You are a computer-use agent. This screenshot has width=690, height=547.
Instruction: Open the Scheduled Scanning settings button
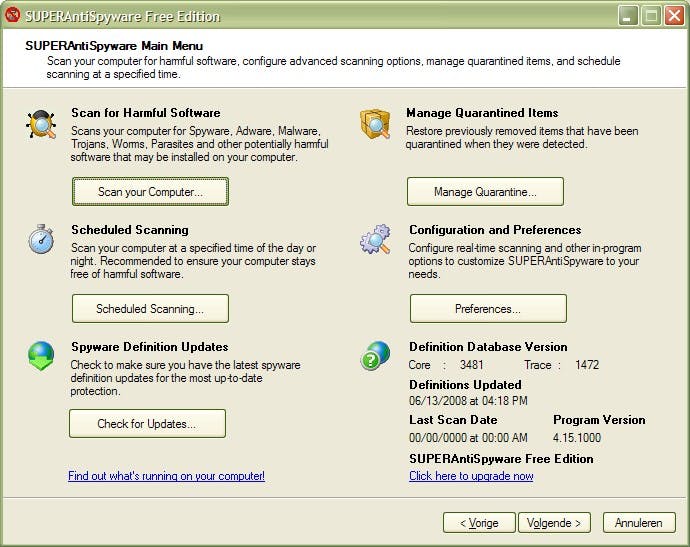click(x=150, y=308)
